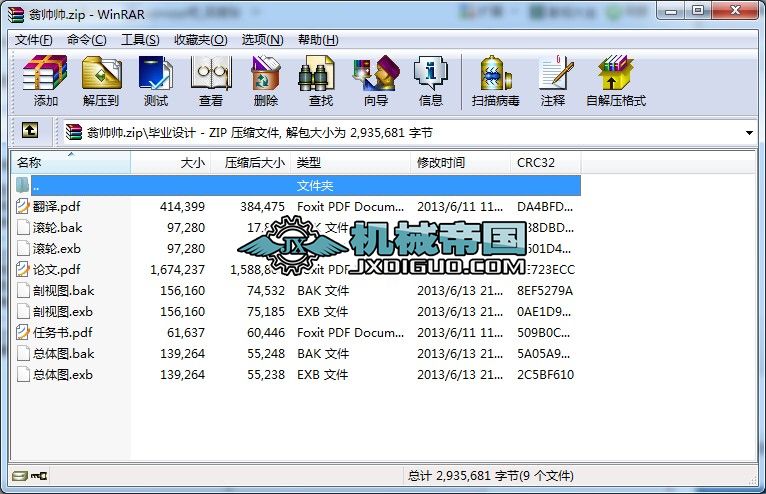Select the 论文.pdf file icon
This screenshot has width=766, height=494.
(22, 269)
